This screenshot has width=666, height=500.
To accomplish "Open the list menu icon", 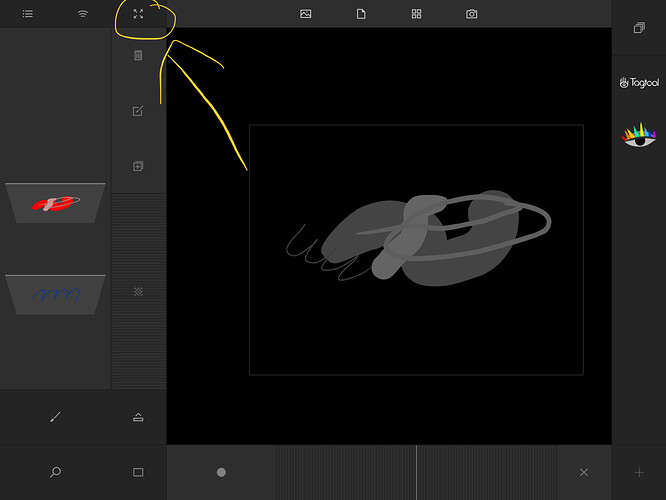I will tap(27, 14).
